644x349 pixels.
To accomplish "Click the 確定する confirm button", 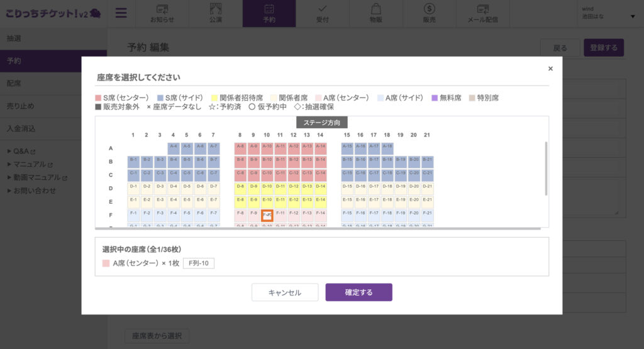I will click(x=358, y=292).
